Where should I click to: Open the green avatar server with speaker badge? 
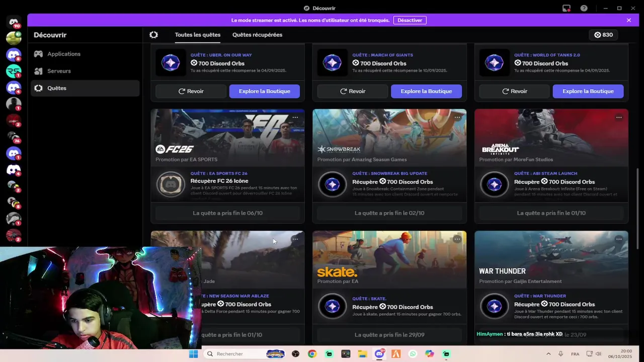[14, 38]
